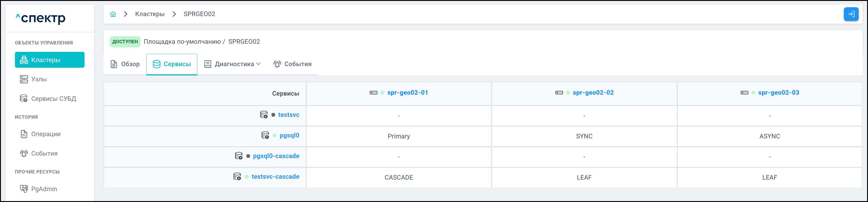The height and width of the screenshot is (202, 868).
Task: Open История Операции in sidebar
Action: click(45, 134)
